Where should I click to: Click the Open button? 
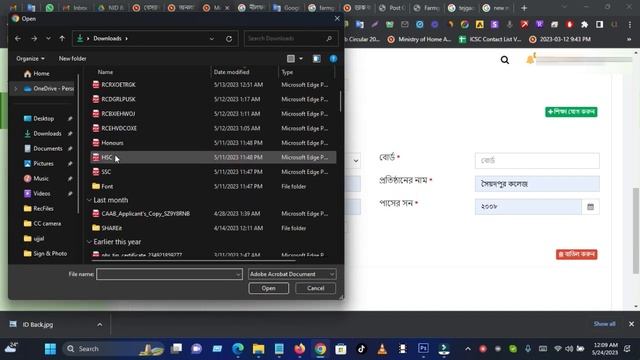(x=269, y=288)
